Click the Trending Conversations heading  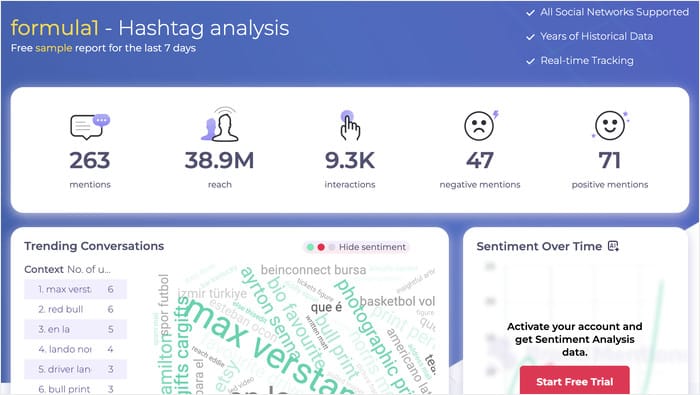(x=94, y=246)
